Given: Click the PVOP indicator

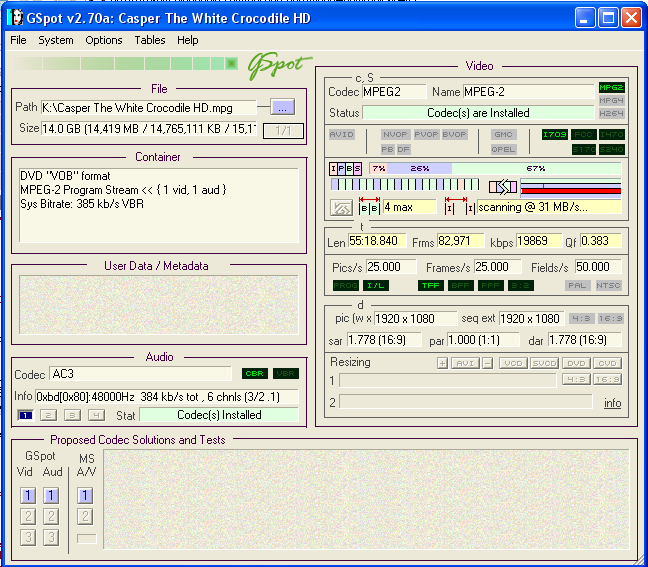Looking at the screenshot, I should point(426,134).
